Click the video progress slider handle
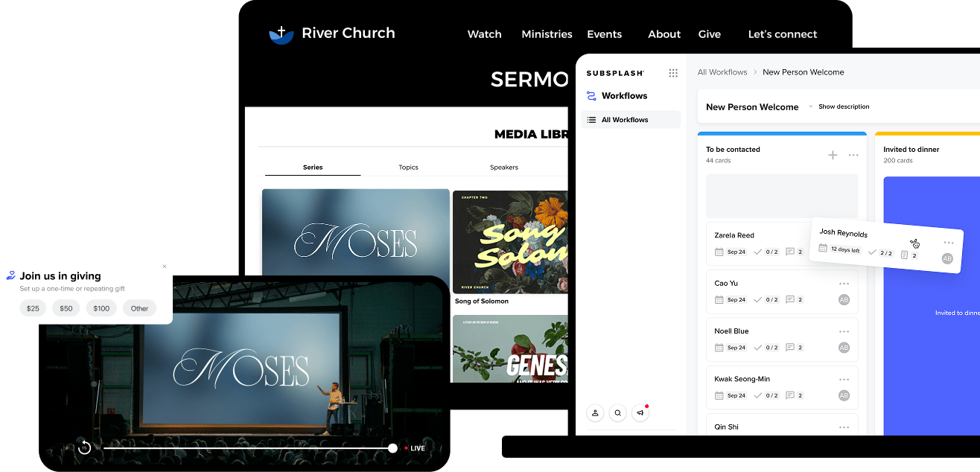 click(392, 448)
